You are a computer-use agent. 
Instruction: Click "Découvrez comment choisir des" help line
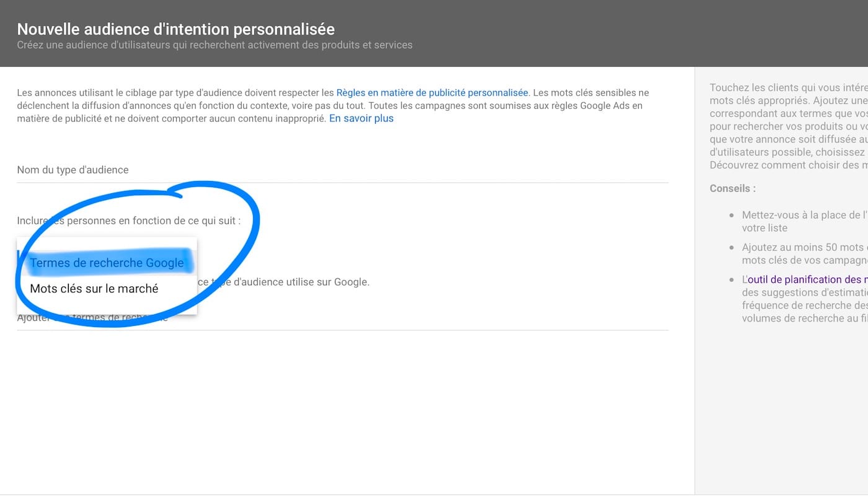pos(789,165)
